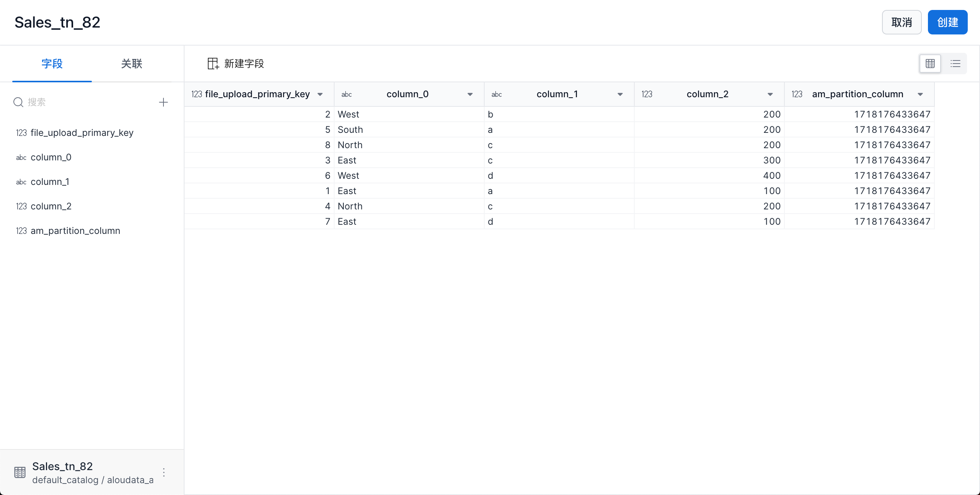Open Sales_tn_82 table more options menu
Image resolution: width=980 pixels, height=495 pixels.
(164, 472)
